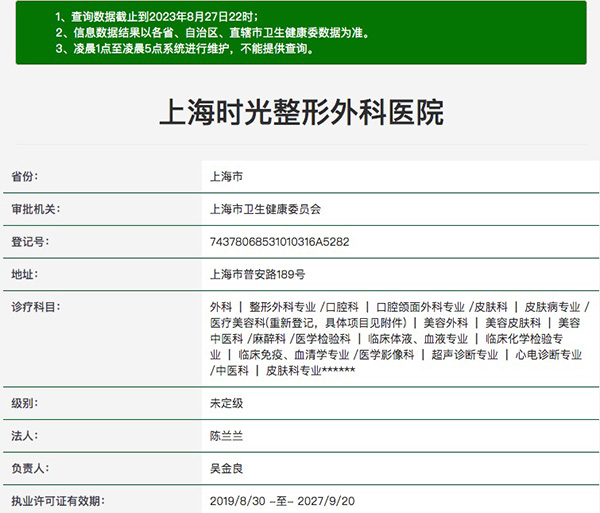
Task: Click the 整形外科专业 department text
Action: [x=283, y=307]
